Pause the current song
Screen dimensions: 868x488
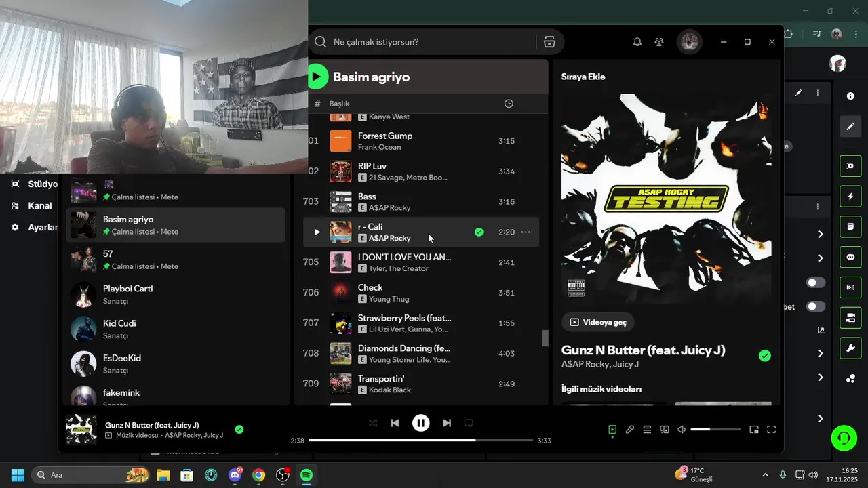coord(420,423)
